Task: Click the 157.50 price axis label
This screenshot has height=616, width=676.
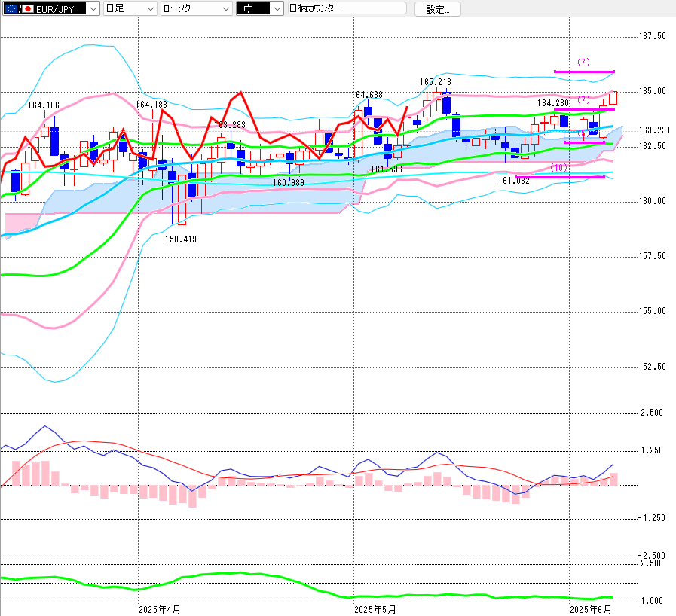Action: coord(653,256)
